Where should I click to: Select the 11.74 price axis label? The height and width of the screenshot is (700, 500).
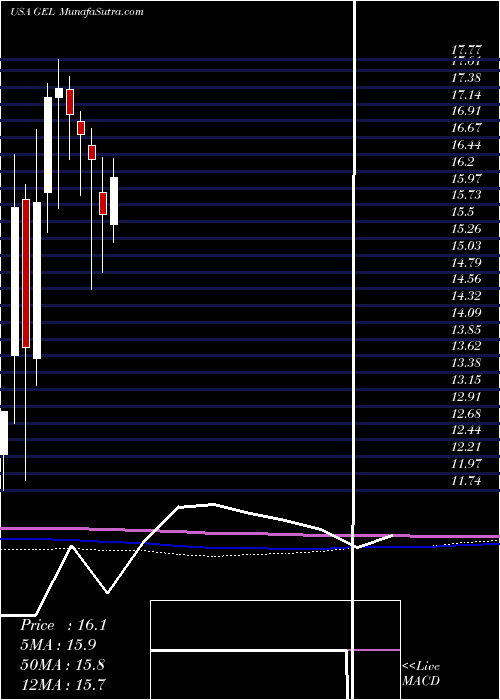[466, 481]
